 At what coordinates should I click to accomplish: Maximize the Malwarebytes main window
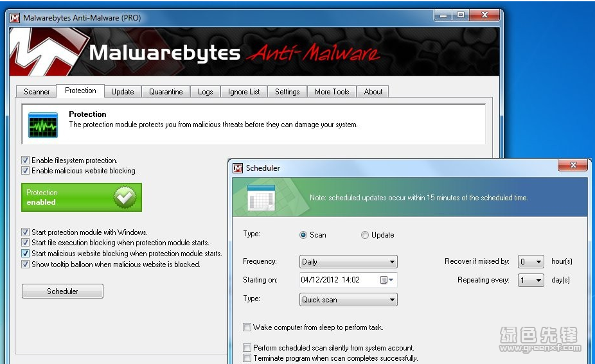coord(461,15)
